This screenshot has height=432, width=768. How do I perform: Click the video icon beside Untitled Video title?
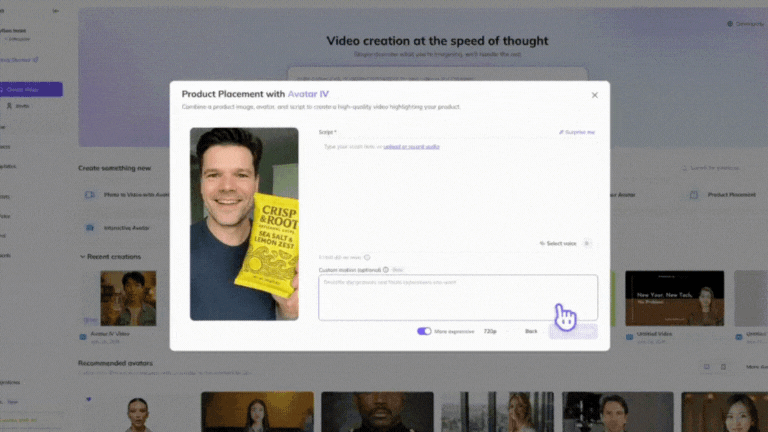click(x=629, y=337)
